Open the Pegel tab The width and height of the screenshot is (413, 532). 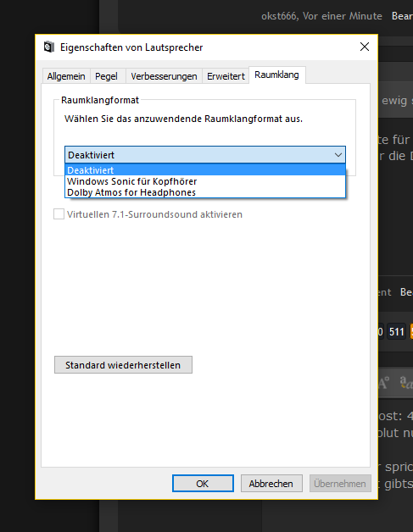coord(106,76)
